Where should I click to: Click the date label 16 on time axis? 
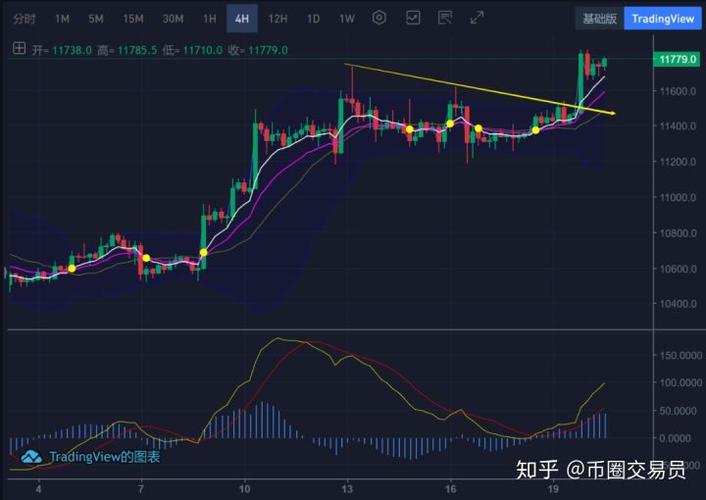click(450, 489)
